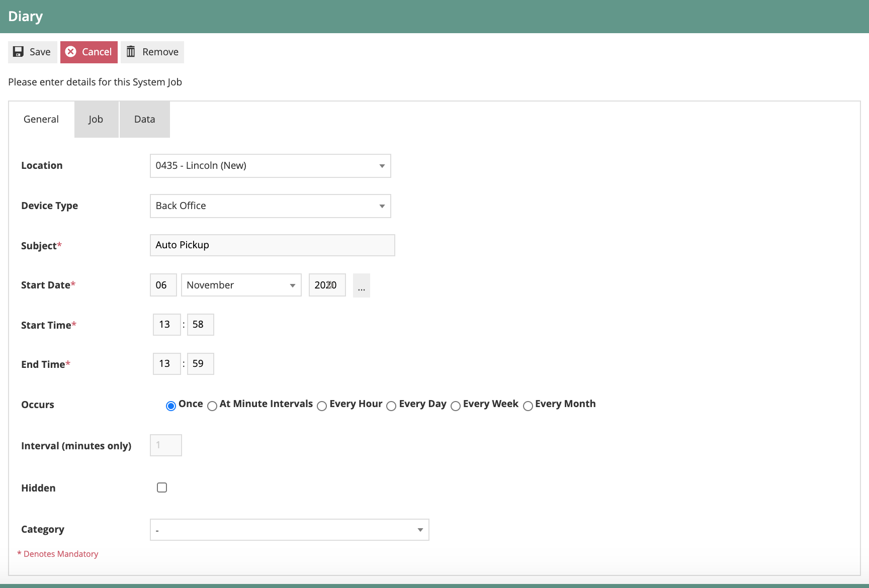Select the General tab
This screenshot has height=588, width=869.
click(x=41, y=119)
